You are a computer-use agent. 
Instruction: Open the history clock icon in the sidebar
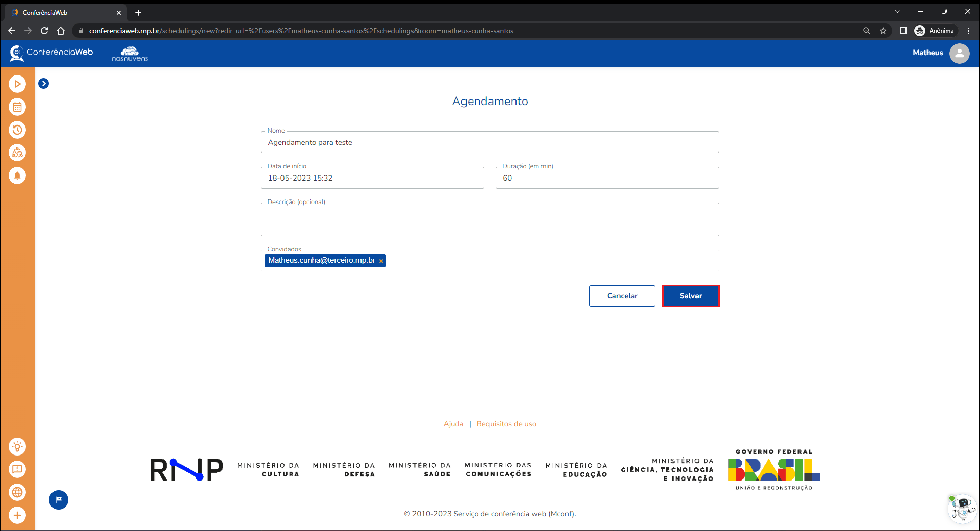17,130
